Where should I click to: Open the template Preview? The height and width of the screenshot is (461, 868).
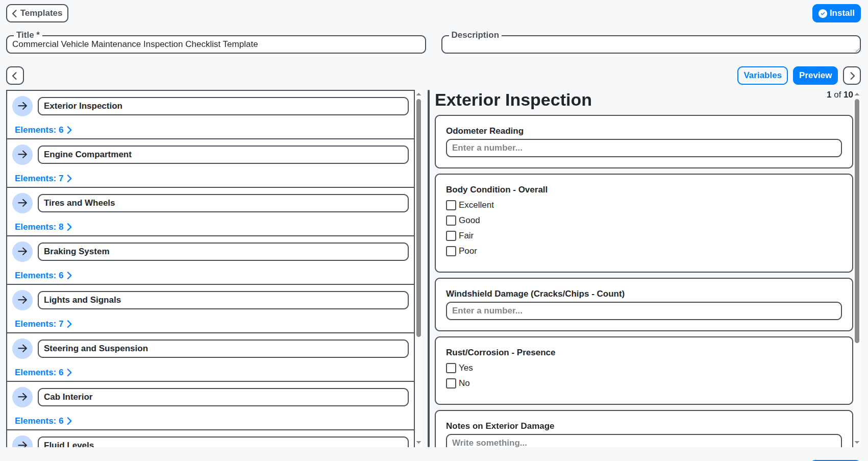[815, 76]
